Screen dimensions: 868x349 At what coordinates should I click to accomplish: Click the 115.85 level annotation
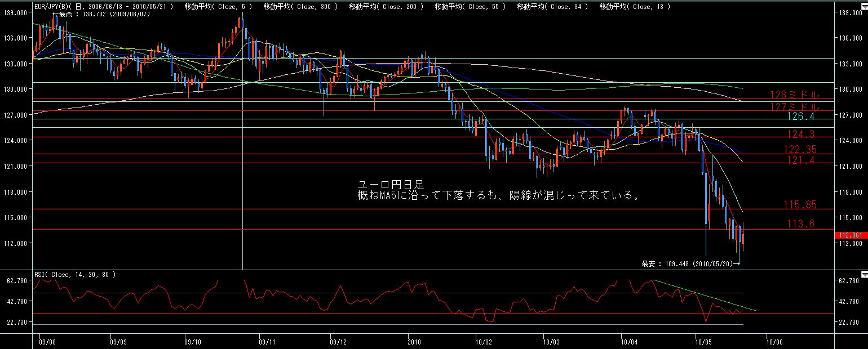click(x=800, y=205)
